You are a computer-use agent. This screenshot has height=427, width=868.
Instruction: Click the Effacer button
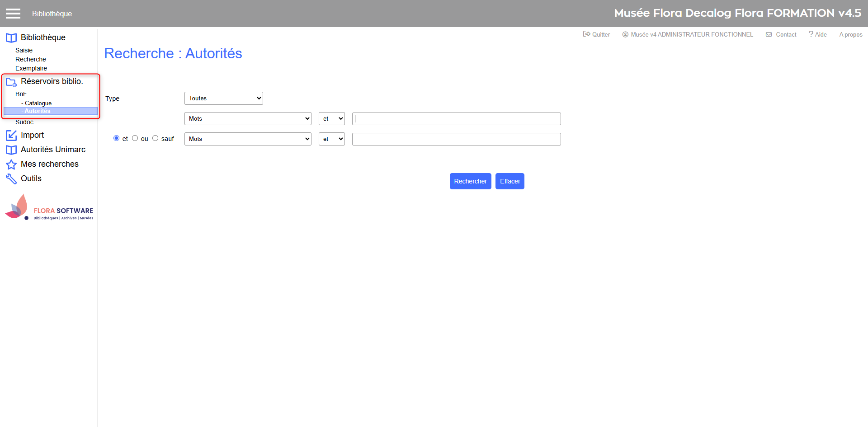click(509, 181)
